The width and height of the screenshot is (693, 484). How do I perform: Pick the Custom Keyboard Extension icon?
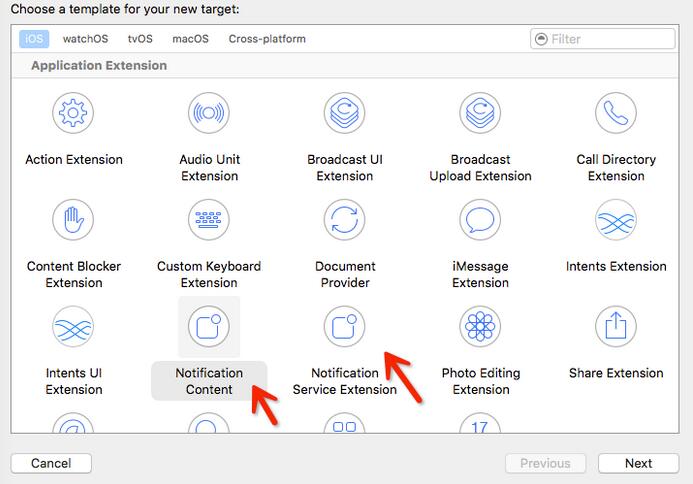[x=209, y=220]
